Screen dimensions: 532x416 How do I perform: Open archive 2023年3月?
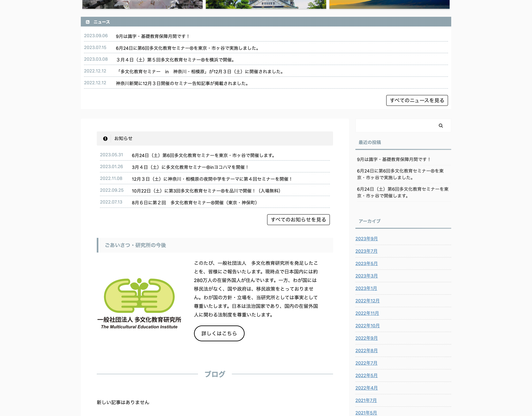coord(366,276)
